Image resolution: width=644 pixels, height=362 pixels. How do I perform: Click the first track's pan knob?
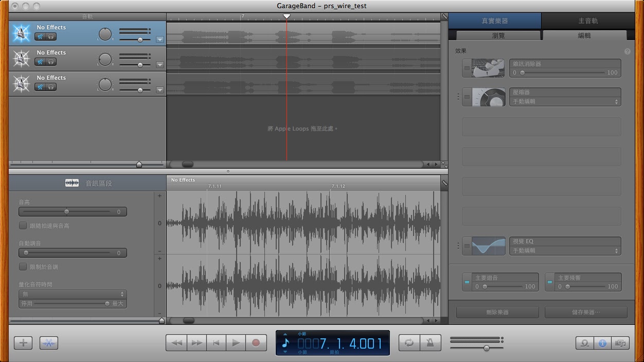click(x=105, y=34)
